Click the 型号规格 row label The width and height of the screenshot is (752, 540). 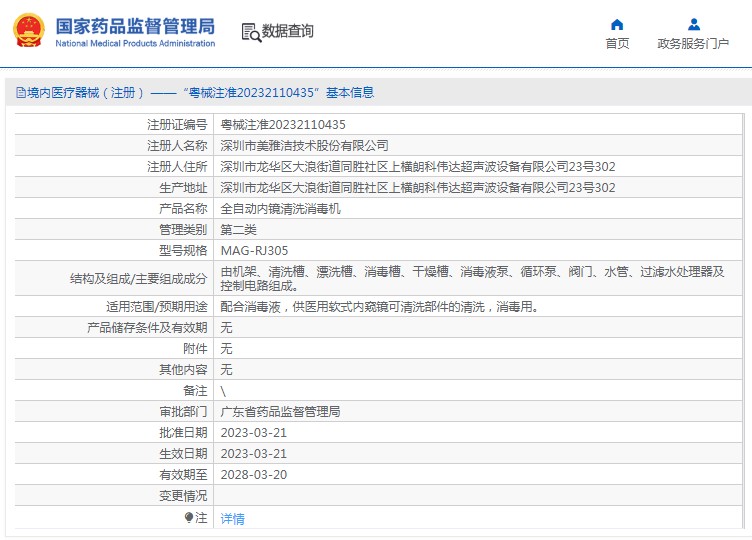coord(183,251)
